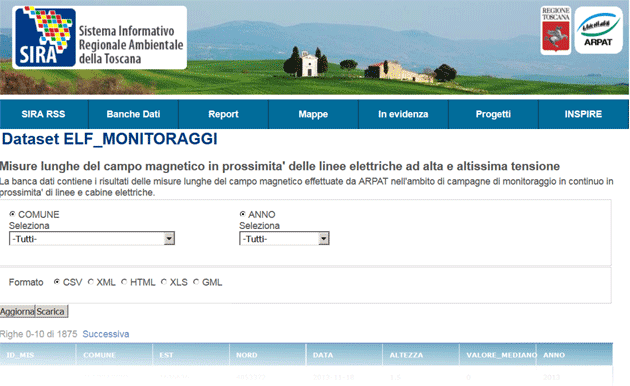
Task: Click the SIRA logo in the header
Action: [x=99, y=37]
